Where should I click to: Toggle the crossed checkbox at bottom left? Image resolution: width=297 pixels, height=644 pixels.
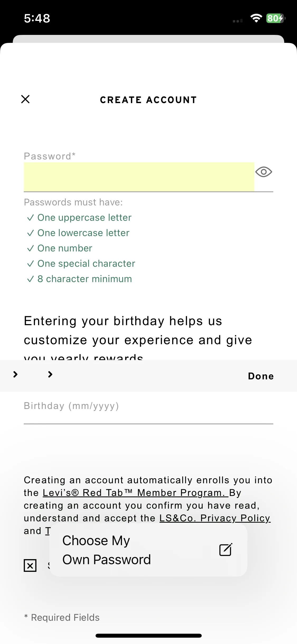(x=30, y=565)
